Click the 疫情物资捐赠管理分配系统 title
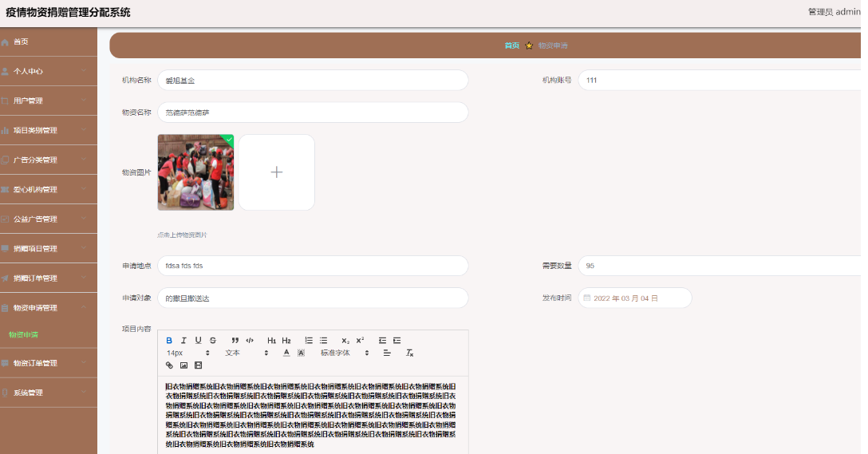The width and height of the screenshot is (868, 454). [x=68, y=12]
